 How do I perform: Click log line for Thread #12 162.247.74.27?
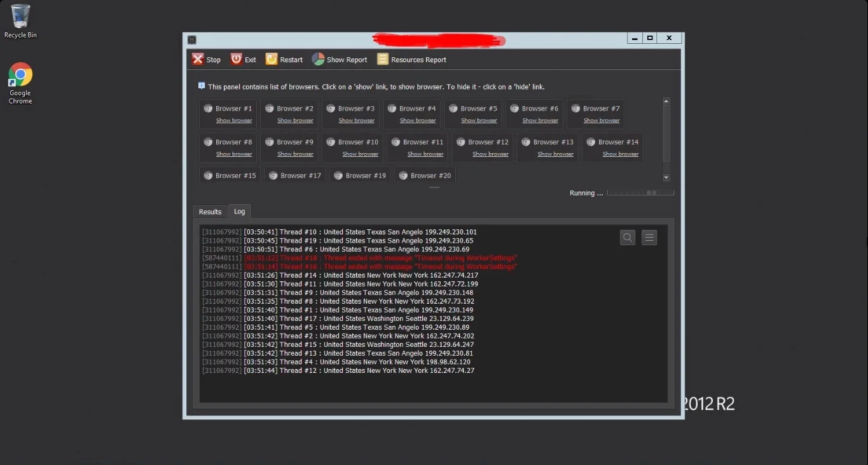pyautogui.click(x=338, y=370)
